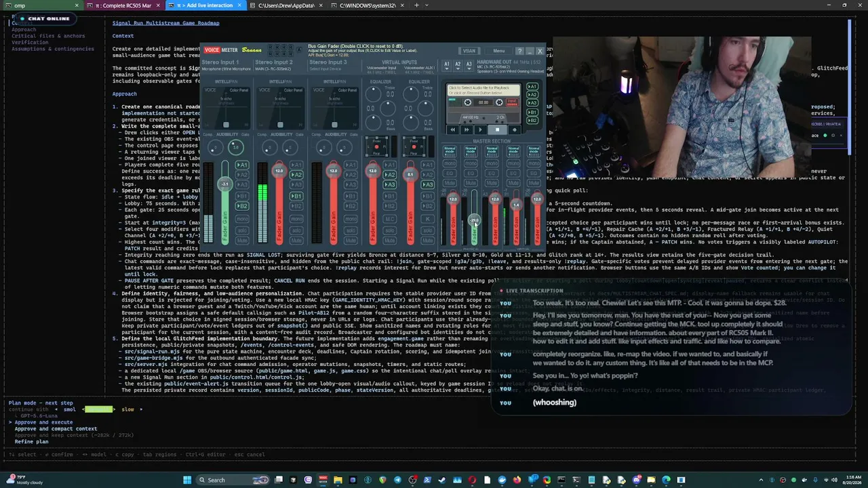This screenshot has height=488, width=868.
Task: Open a new terminal tab with plus
Action: [x=416, y=5]
